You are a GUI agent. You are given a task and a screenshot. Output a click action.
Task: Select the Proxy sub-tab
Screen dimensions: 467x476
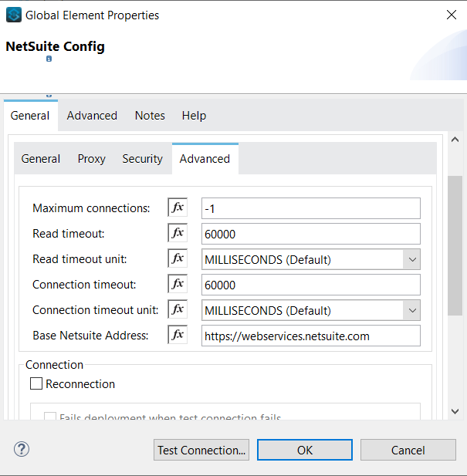[x=91, y=159]
